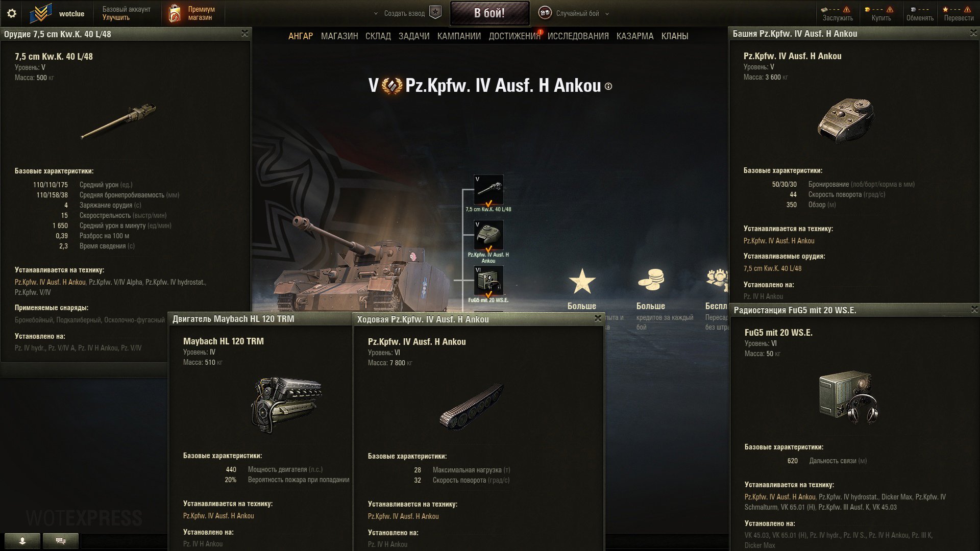This screenshot has width=980, height=551.
Task: Click the Улучшить account upgrade link
Action: pyautogui.click(x=116, y=17)
